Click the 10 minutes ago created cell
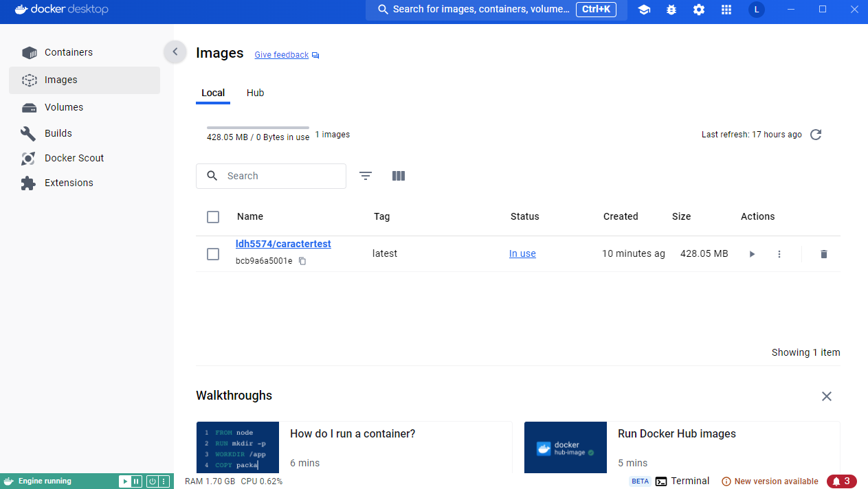The width and height of the screenshot is (868, 489). [634, 253]
